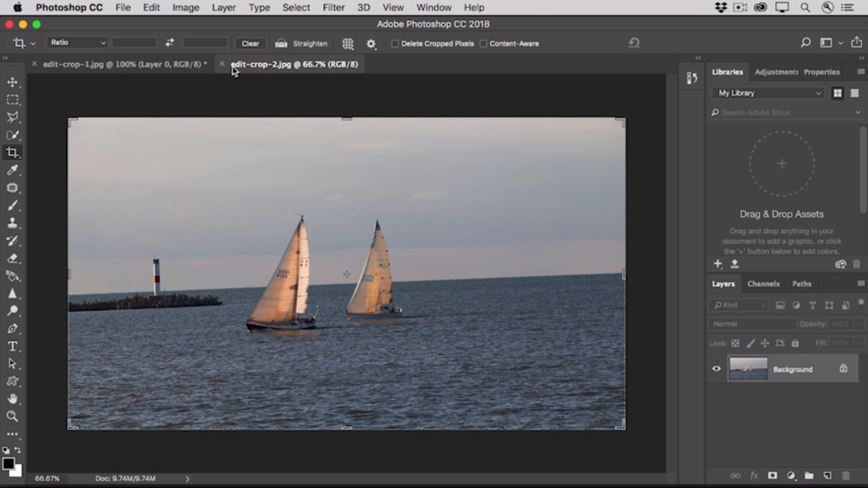The height and width of the screenshot is (488, 868).
Task: Select the Rectangular Marquee tool
Action: pos(12,100)
